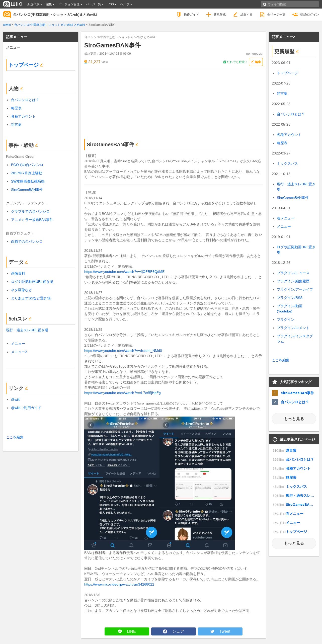
Task: Click the search magnifier icon
Action: (x=264, y=4)
